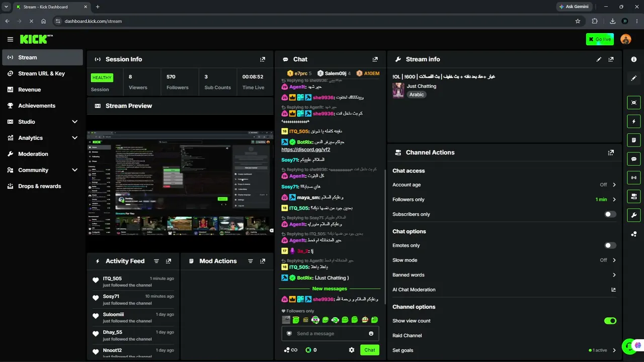
Task: Click the shield icon in message box
Action: (289, 333)
